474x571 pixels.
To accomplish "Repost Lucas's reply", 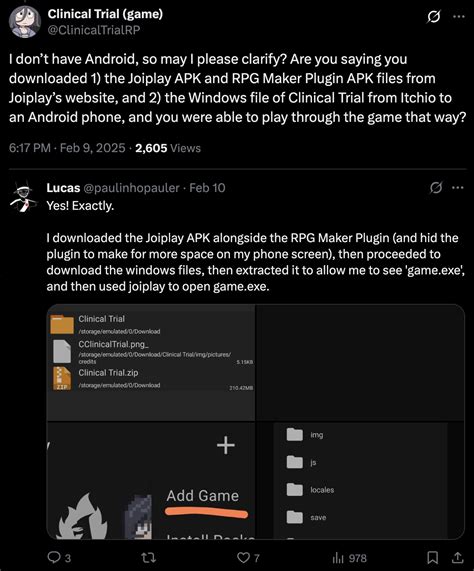I will [149, 558].
